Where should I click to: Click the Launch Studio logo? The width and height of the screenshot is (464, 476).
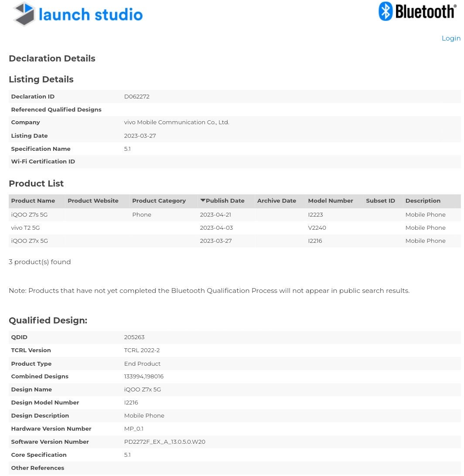[x=78, y=14]
